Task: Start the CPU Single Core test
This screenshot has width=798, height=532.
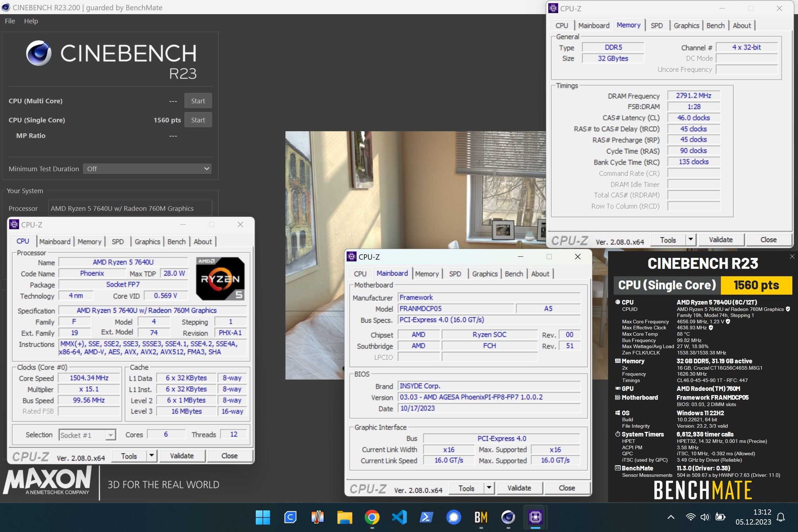Action: pos(198,120)
